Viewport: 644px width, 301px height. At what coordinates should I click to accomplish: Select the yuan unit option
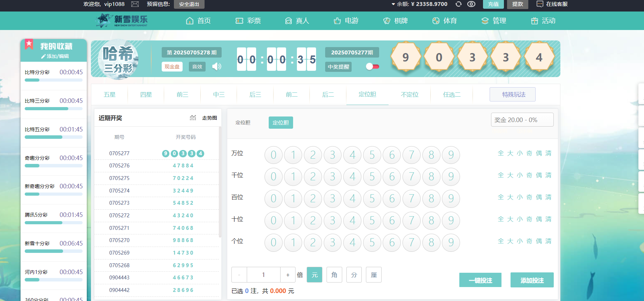tap(314, 275)
